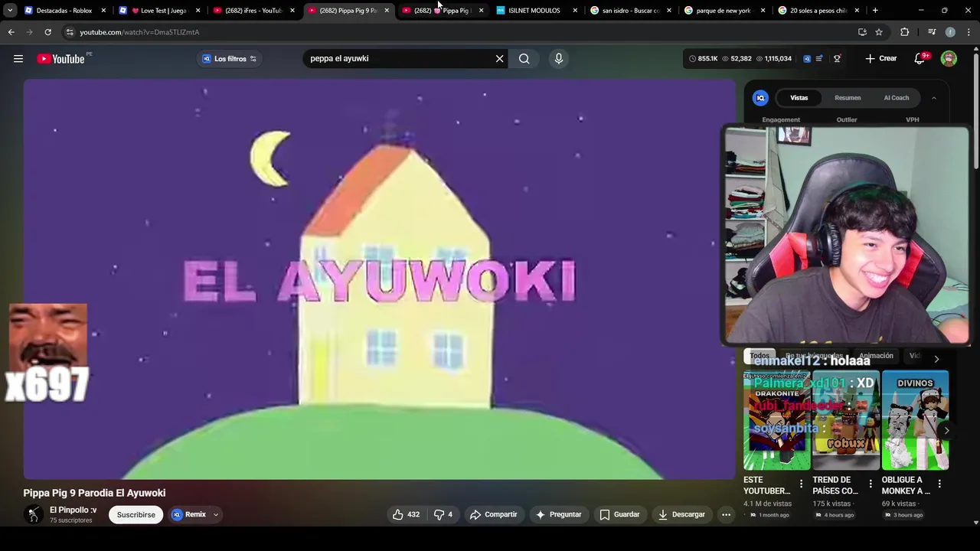
Task: Open the tab search dropdown
Action: pyautogui.click(x=10, y=11)
